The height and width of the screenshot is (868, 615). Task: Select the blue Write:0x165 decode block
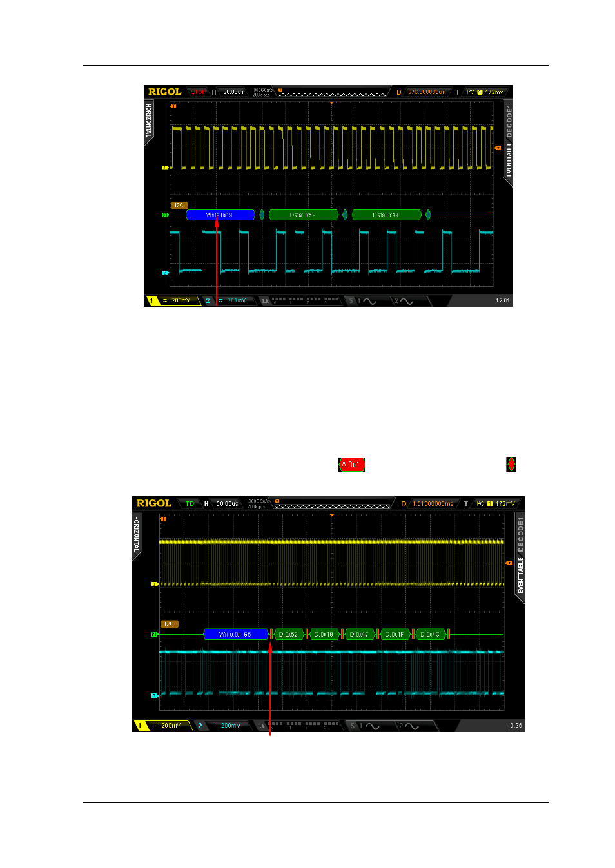pos(235,635)
